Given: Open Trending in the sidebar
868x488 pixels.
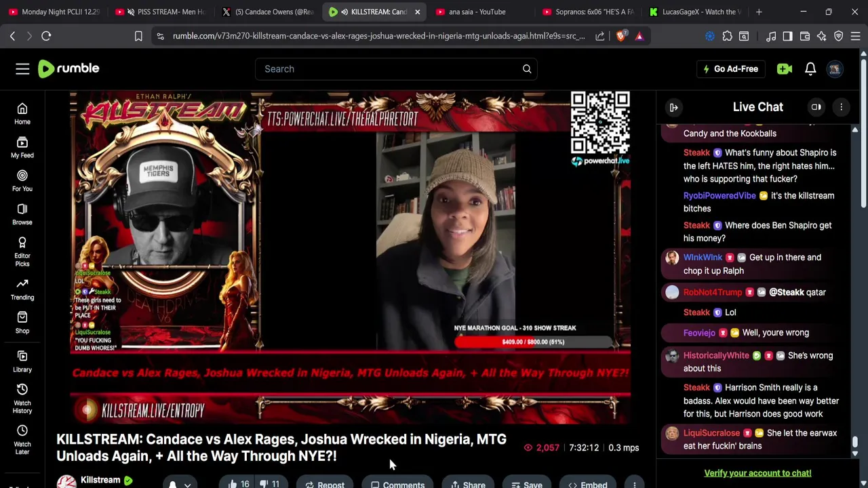Looking at the screenshot, I should pyautogui.click(x=22, y=289).
